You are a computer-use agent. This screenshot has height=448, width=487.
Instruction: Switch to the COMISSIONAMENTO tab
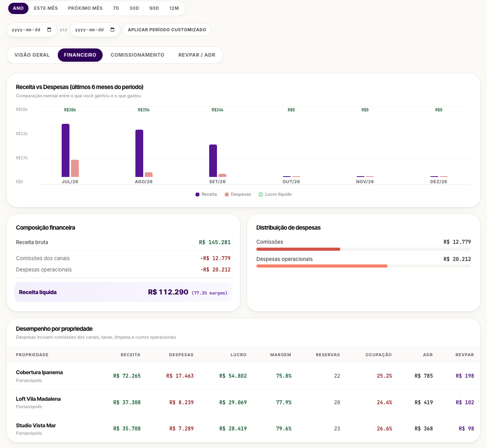click(x=137, y=55)
